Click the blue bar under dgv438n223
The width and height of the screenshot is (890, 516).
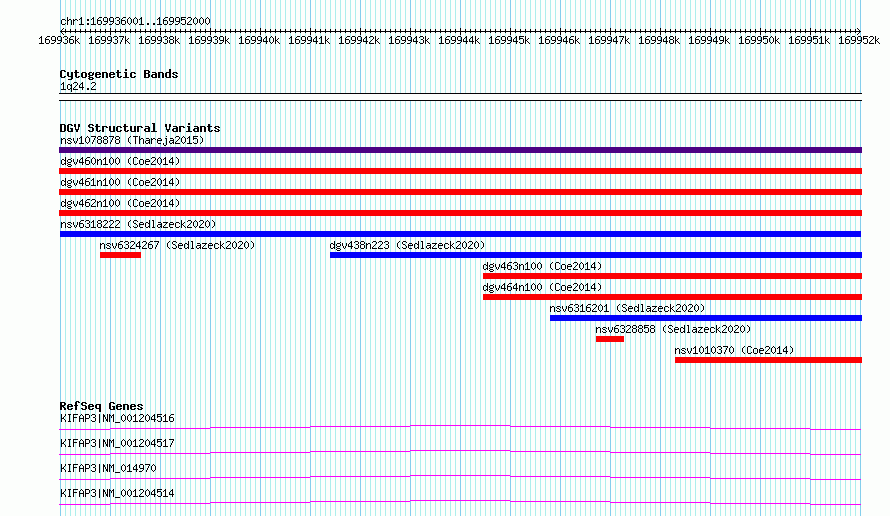(x=595, y=255)
